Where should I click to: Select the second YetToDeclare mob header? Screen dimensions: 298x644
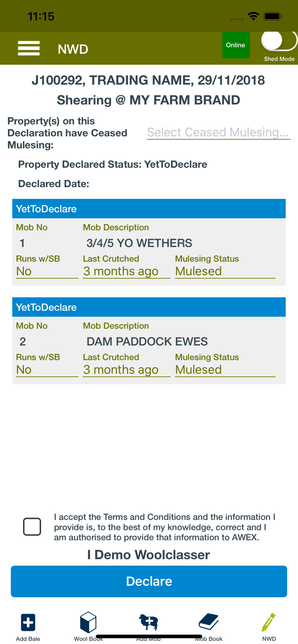tap(149, 307)
